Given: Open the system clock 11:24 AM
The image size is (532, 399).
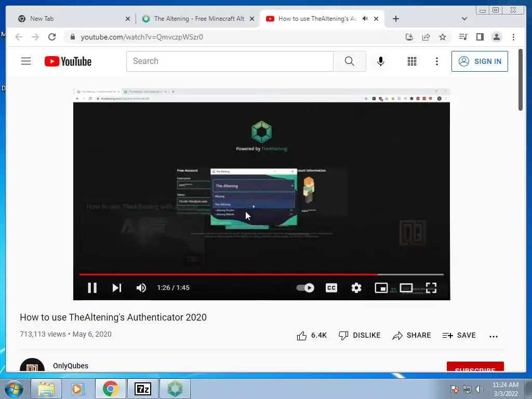Looking at the screenshot, I should coord(506,385).
